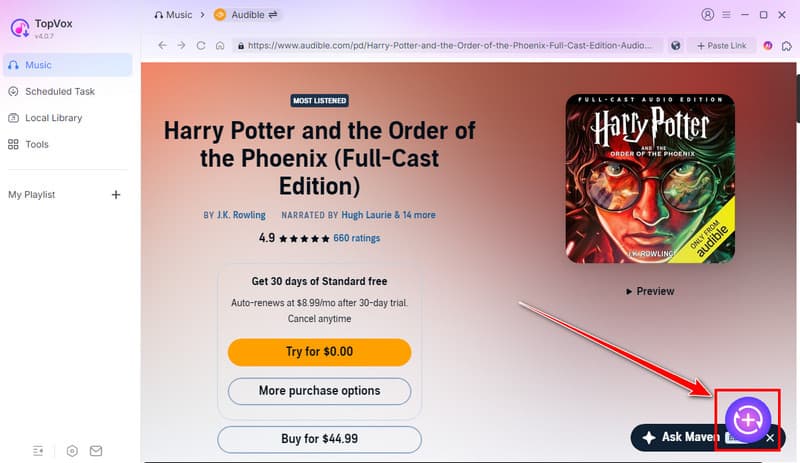Open the user account icon
The image size is (800, 463).
709,15
